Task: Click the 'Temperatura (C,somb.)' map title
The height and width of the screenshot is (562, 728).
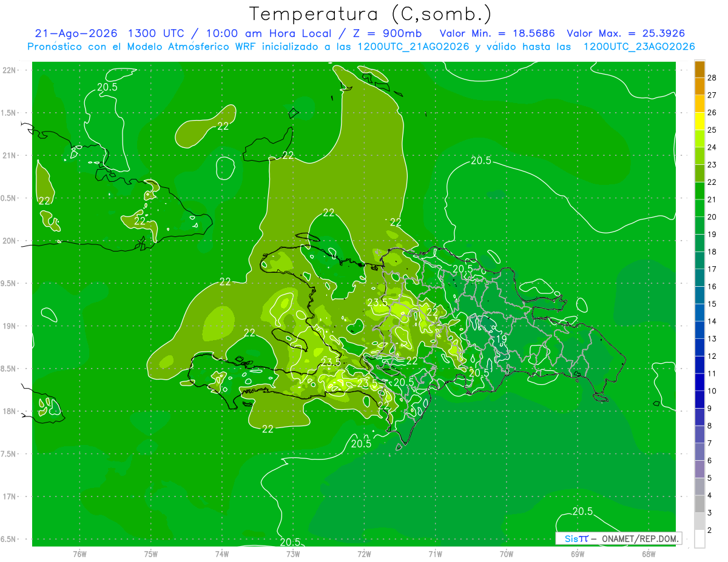Action: coord(371,14)
